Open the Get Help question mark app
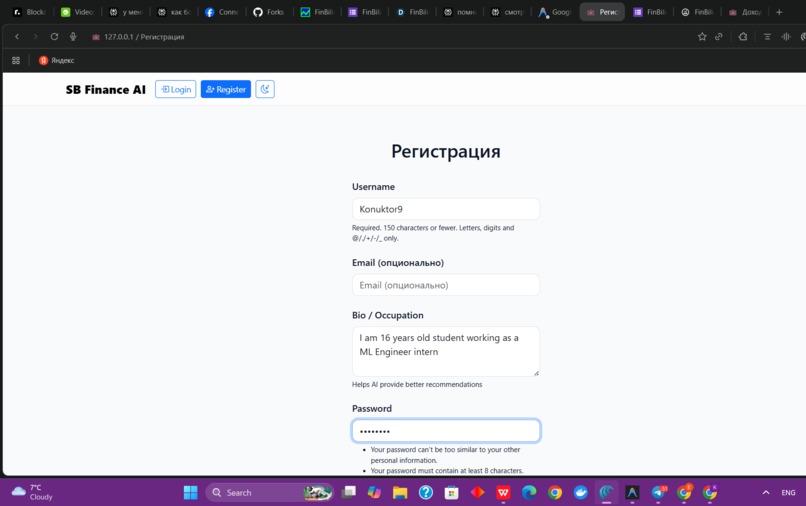806x506 pixels. click(426, 492)
